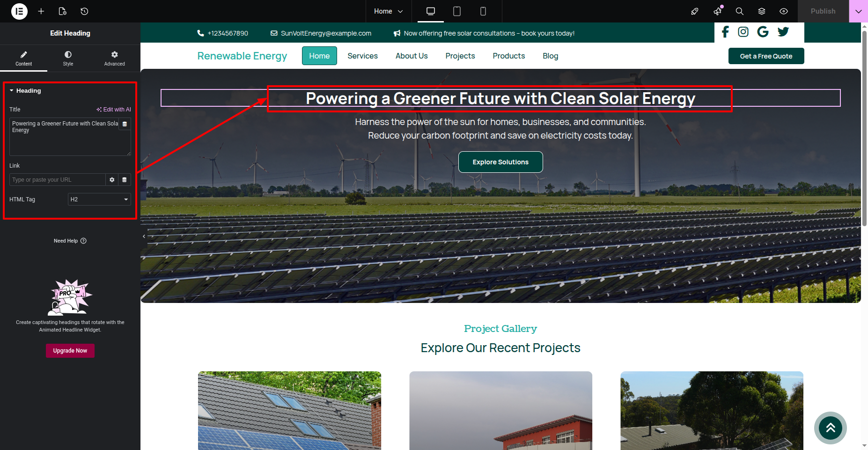Open the HTML Tag H2 dropdown
This screenshot has width=868, height=450.
tap(99, 199)
